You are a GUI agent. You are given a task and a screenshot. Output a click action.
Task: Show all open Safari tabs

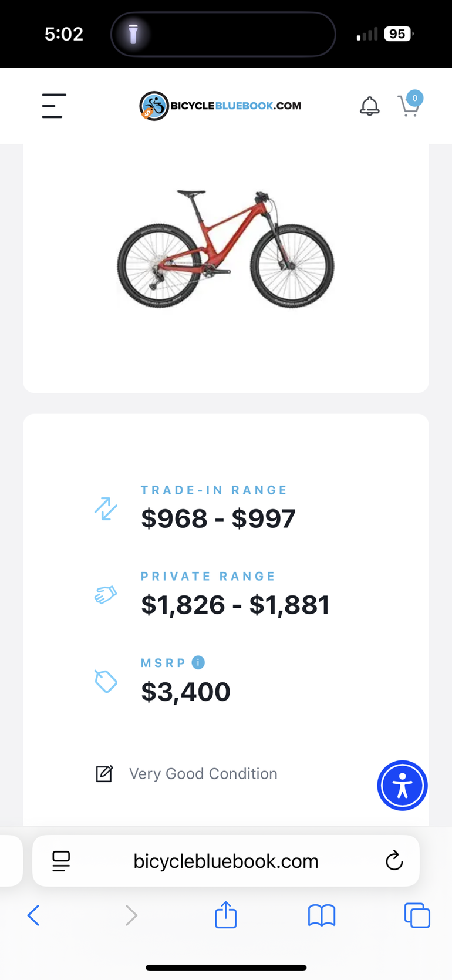pos(417,915)
